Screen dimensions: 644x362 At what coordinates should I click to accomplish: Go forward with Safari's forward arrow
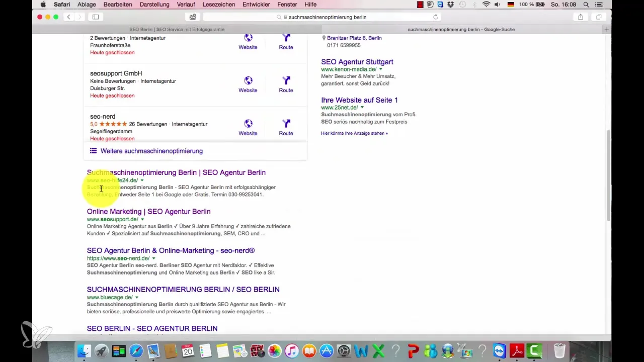pos(79,17)
